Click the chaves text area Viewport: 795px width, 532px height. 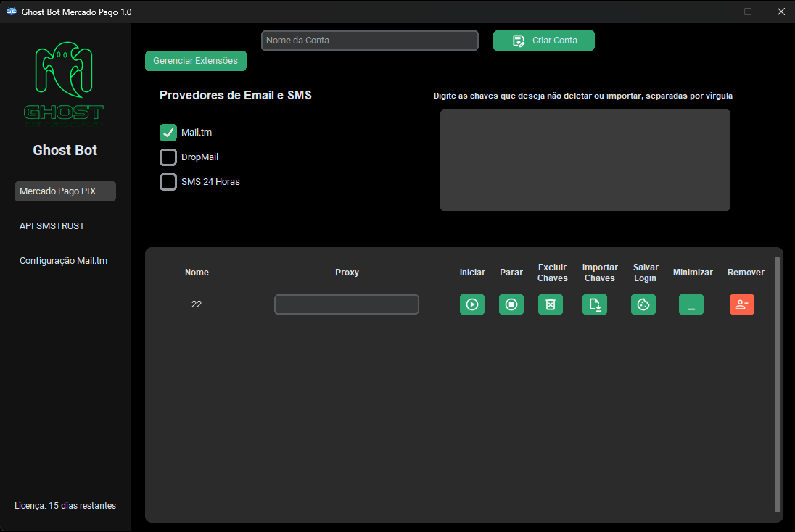point(585,159)
